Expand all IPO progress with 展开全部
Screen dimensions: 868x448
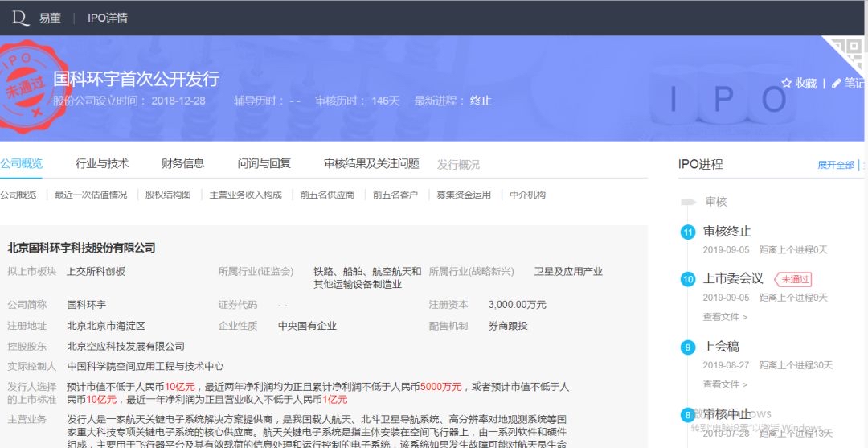pyautogui.click(x=836, y=165)
